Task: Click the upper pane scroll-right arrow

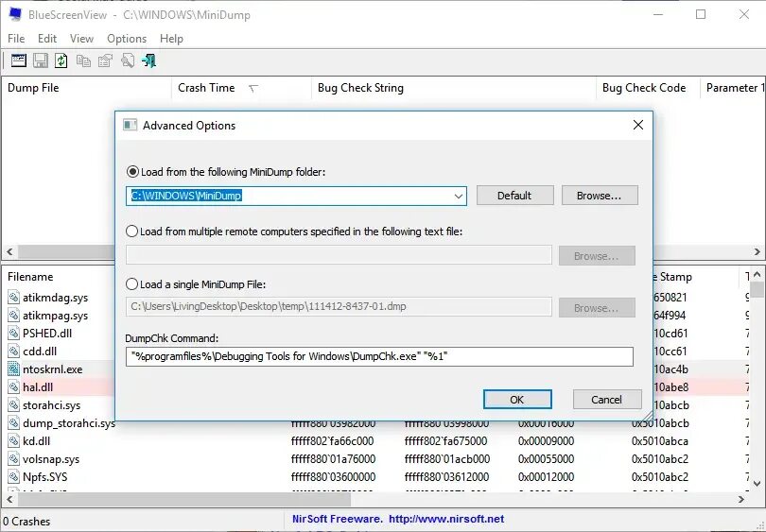Action: tap(757, 252)
